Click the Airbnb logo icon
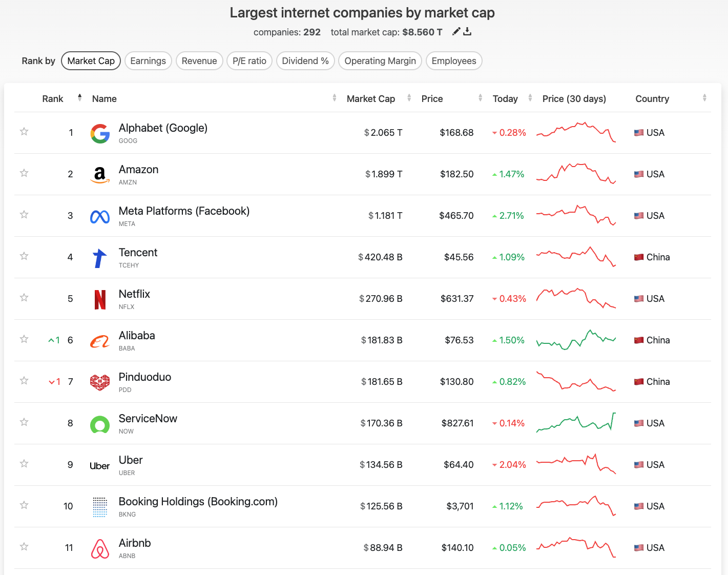The height and width of the screenshot is (575, 728). coord(100,548)
